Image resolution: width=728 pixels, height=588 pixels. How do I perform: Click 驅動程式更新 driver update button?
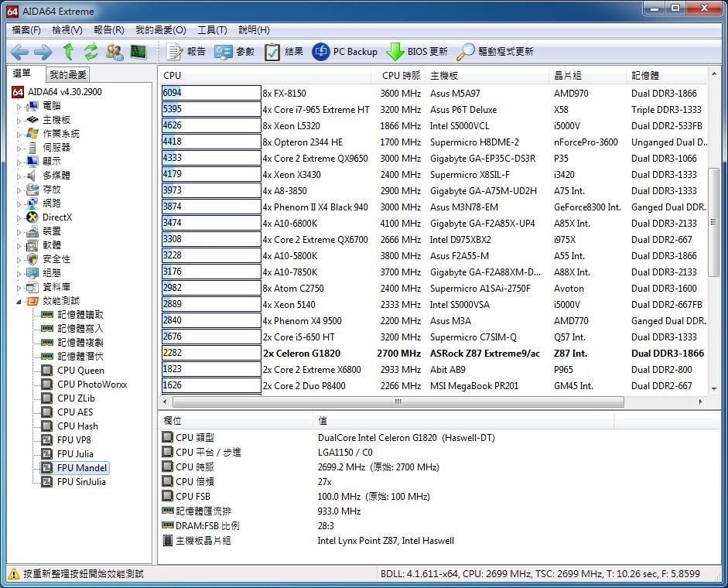[x=495, y=52]
